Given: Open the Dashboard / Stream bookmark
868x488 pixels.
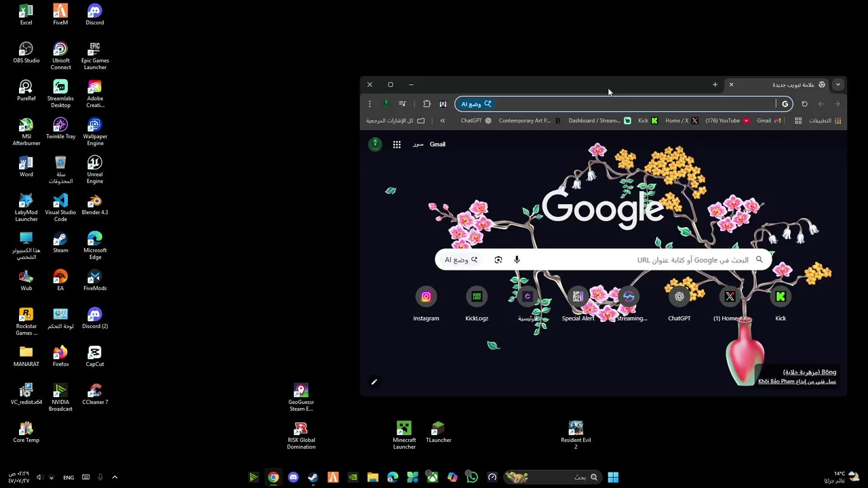Looking at the screenshot, I should (599, 121).
